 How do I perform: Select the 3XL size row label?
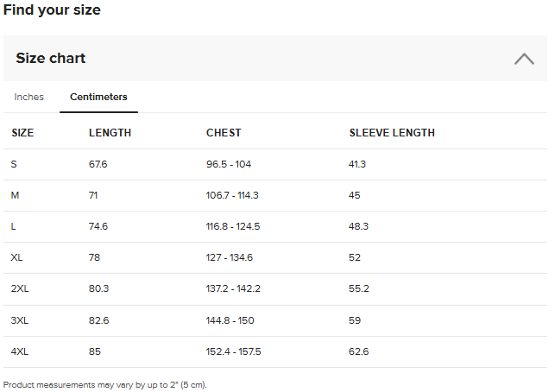(20, 320)
